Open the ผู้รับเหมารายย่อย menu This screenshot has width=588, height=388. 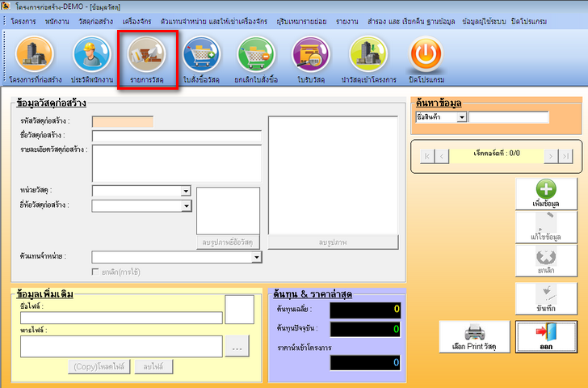click(x=301, y=21)
